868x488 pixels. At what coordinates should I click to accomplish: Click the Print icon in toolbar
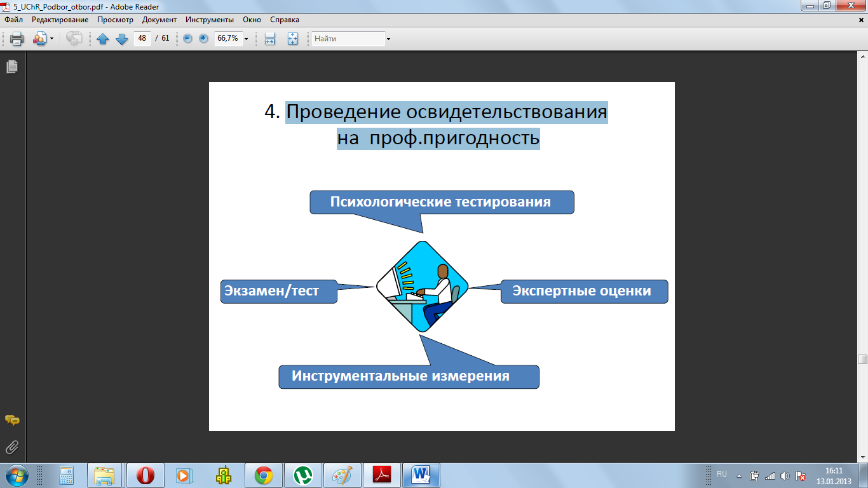click(x=17, y=39)
